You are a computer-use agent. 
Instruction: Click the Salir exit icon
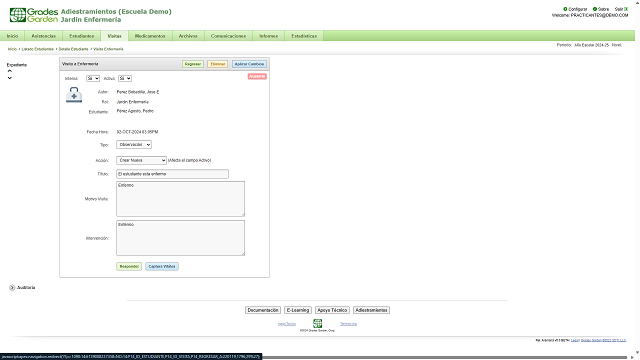coord(626,9)
